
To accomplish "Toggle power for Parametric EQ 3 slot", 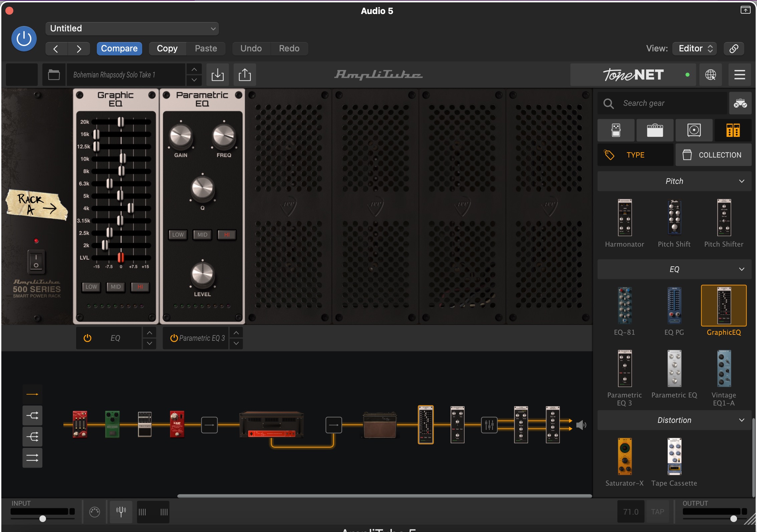I will 174,338.
